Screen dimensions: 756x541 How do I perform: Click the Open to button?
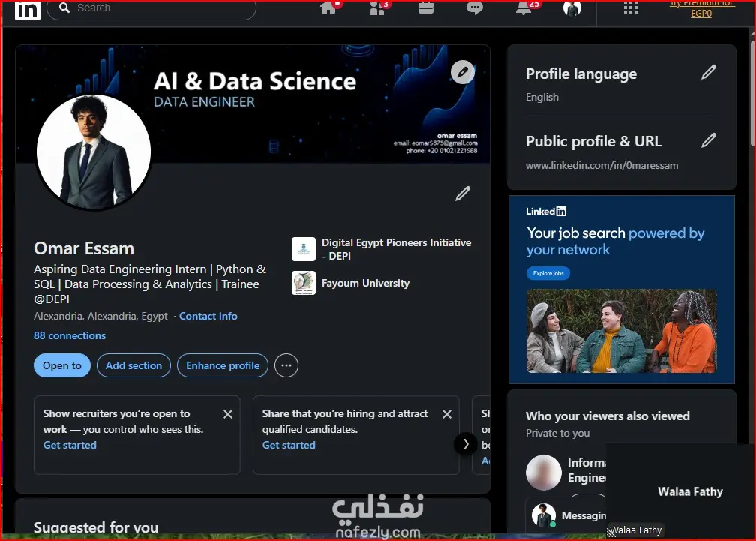coord(62,365)
